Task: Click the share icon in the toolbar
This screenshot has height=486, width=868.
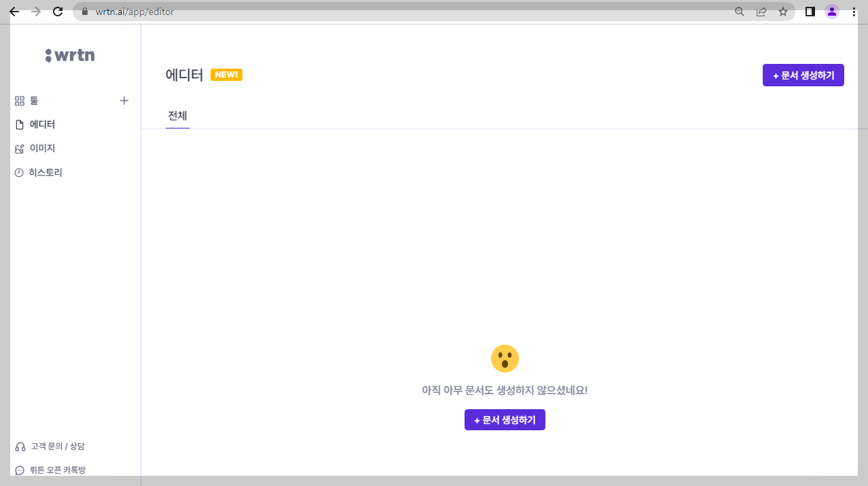Action: click(761, 12)
